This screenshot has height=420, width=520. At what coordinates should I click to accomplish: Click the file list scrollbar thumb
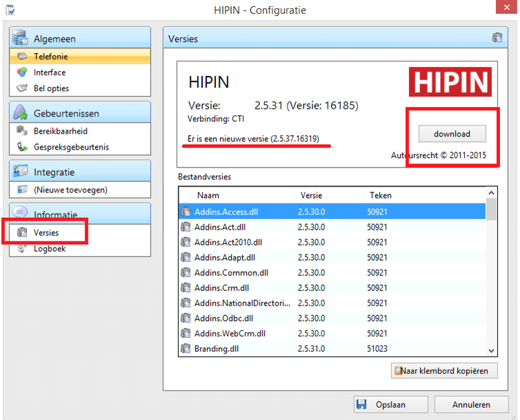(x=491, y=210)
